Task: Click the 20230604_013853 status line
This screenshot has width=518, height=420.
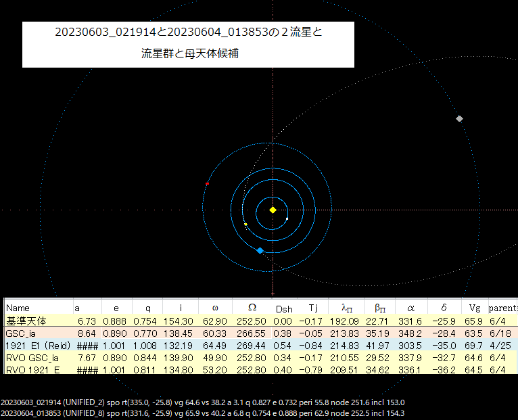Action: [203, 413]
